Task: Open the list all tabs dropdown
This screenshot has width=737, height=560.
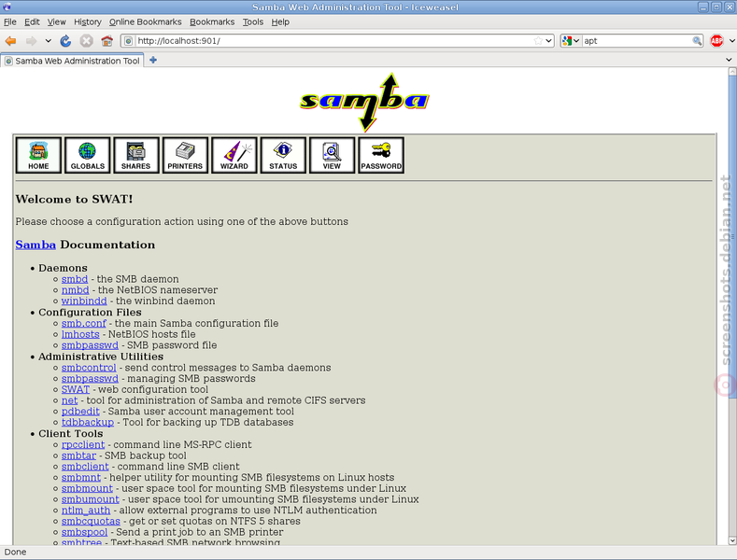Action: coord(729,60)
